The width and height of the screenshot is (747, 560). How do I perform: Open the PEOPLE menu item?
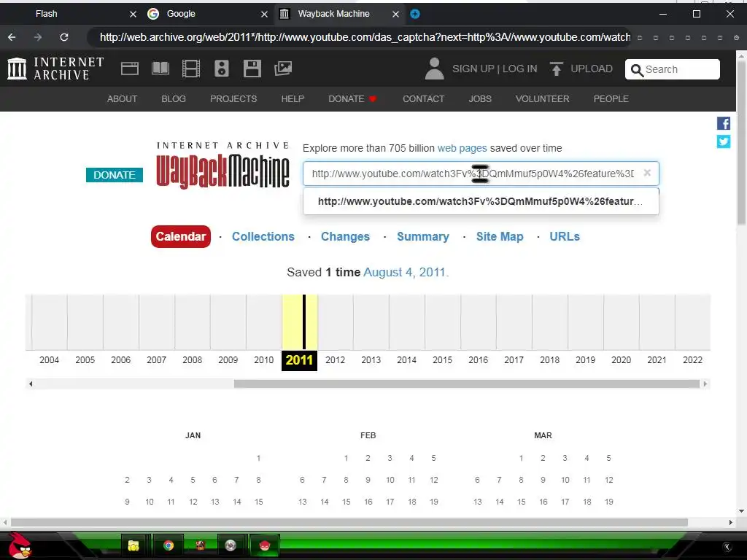[x=611, y=99]
